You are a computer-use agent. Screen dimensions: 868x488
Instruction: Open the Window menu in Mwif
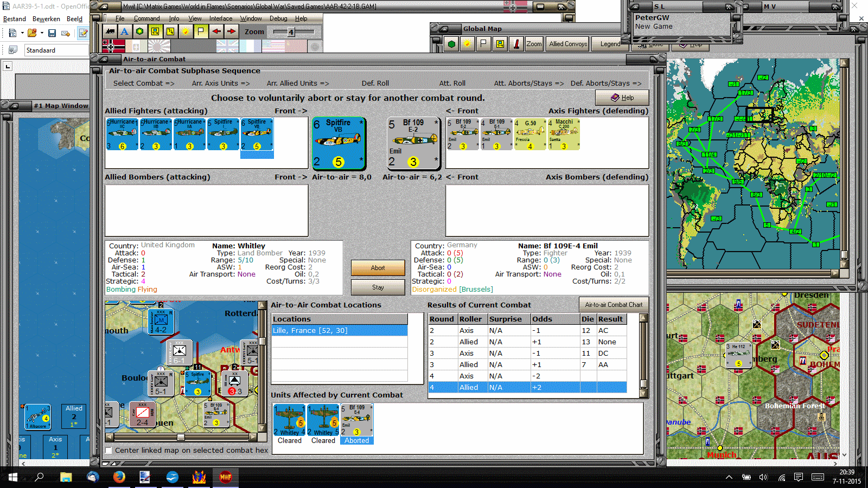251,18
